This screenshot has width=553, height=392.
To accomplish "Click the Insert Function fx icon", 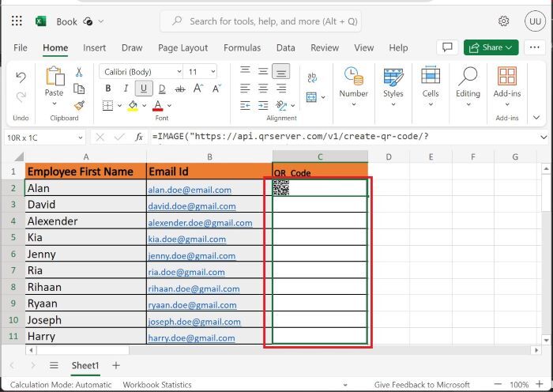I will (x=139, y=137).
